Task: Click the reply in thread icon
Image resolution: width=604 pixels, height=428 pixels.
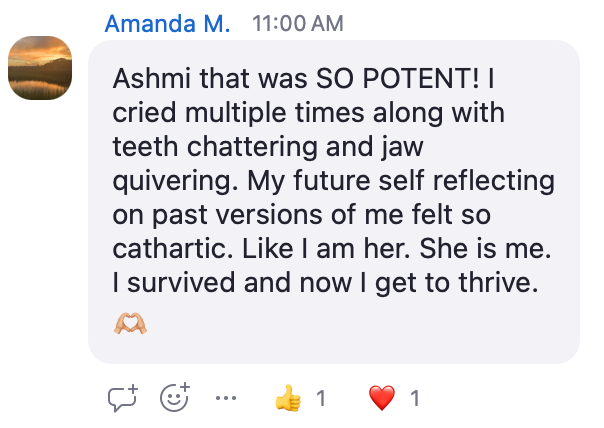Action: pyautogui.click(x=122, y=398)
